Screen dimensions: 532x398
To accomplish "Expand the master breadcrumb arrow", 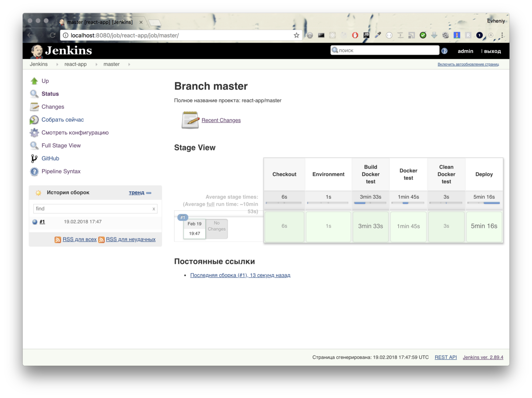I will [x=129, y=65].
